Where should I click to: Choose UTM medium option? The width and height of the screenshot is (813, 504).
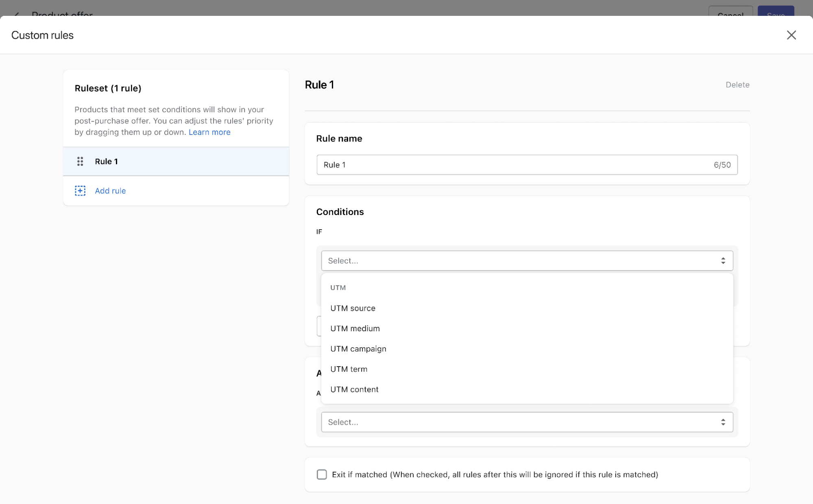(x=355, y=328)
